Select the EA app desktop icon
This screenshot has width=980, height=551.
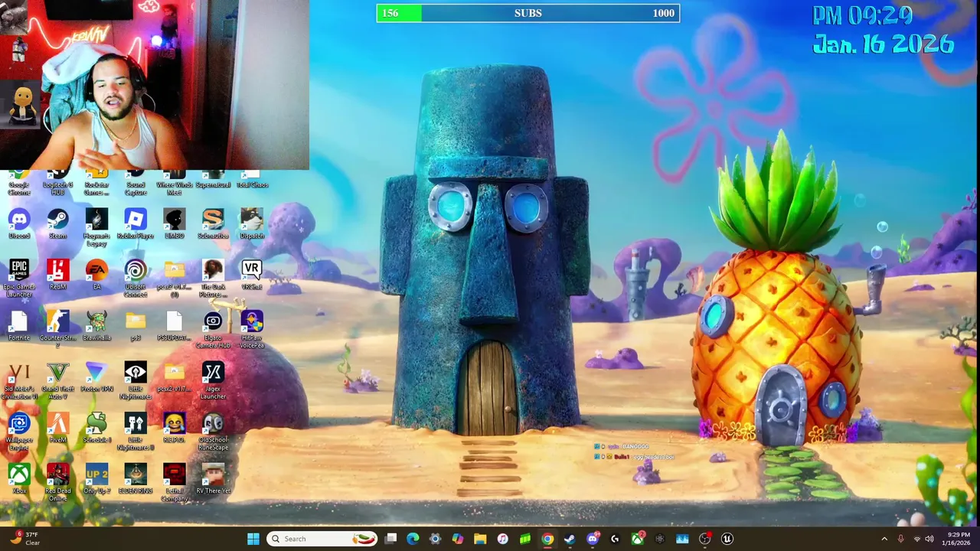96,274
